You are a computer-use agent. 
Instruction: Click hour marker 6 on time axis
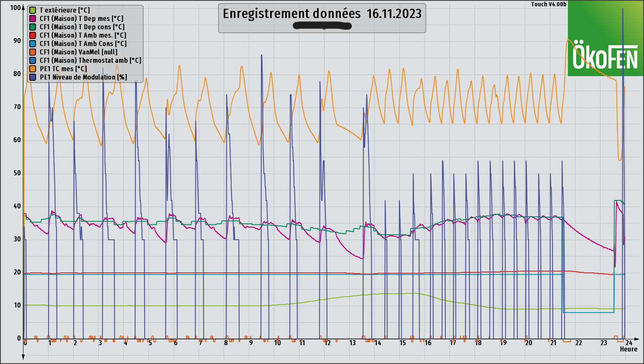176,343
